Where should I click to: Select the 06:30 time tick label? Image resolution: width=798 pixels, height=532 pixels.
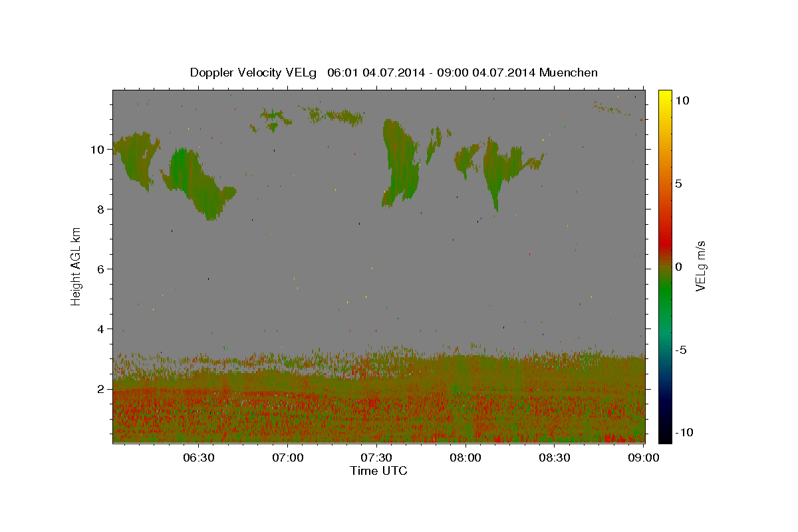coord(198,458)
